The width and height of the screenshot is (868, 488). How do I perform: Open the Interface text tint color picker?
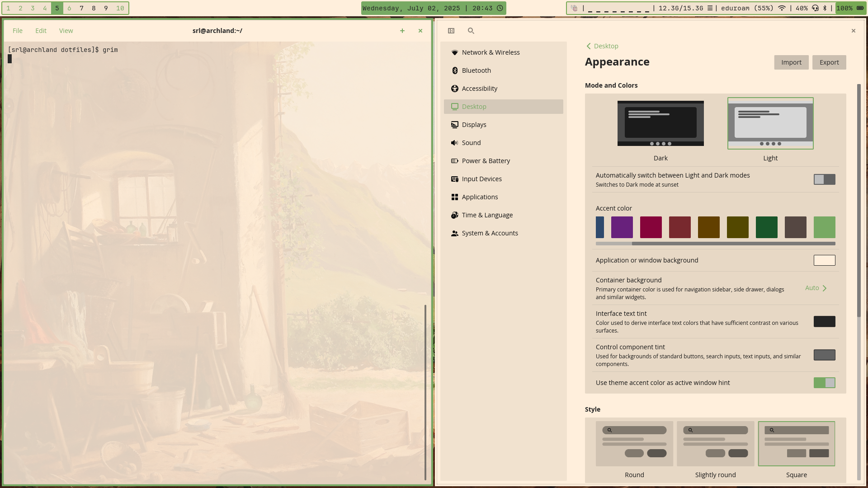(824, 322)
